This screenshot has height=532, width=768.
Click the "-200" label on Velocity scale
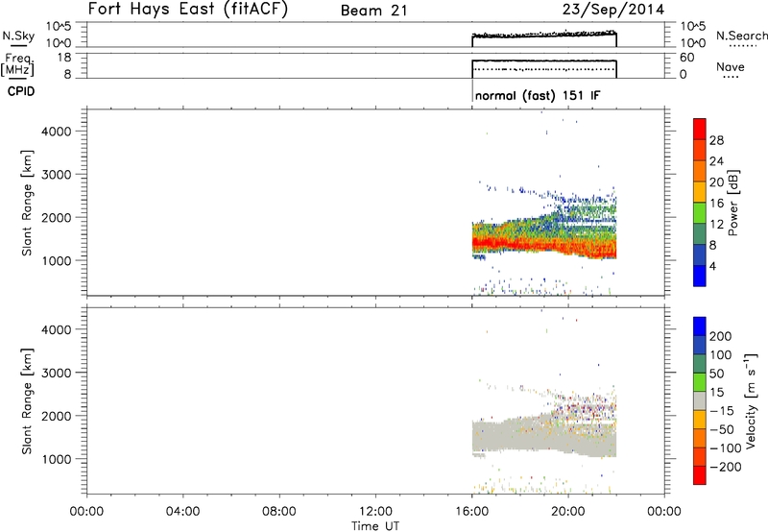pos(726,467)
